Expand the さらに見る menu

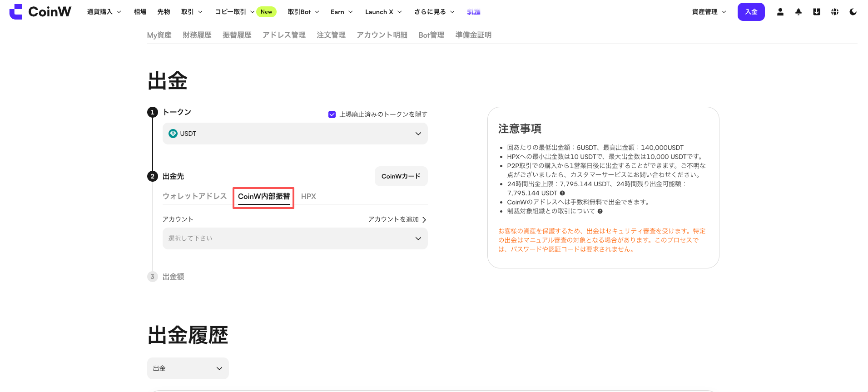[x=434, y=12]
